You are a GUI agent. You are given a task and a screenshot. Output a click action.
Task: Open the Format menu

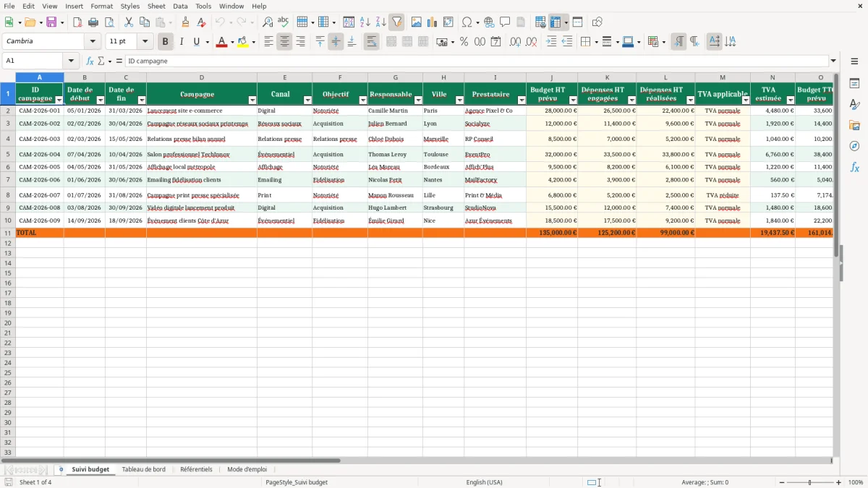(x=102, y=6)
